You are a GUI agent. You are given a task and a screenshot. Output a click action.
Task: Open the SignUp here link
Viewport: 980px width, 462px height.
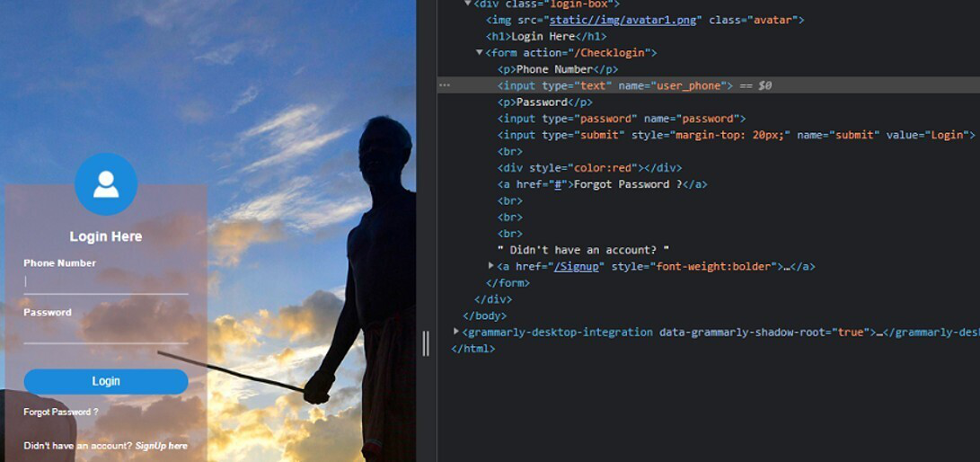[x=162, y=446]
